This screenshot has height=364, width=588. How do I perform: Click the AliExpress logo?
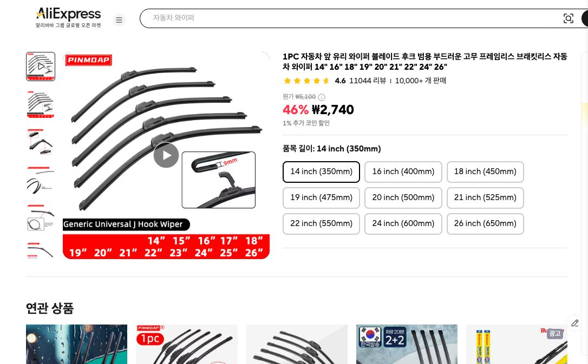(68, 18)
